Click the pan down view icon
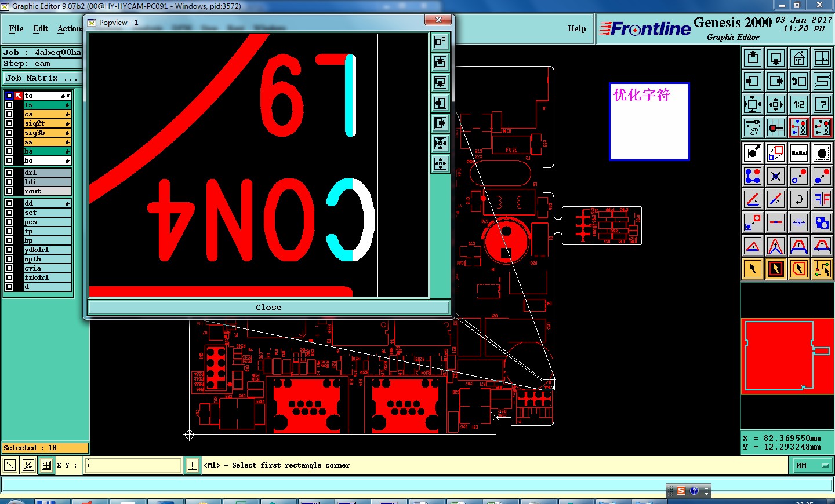The height and width of the screenshot is (504, 835). pos(776,58)
